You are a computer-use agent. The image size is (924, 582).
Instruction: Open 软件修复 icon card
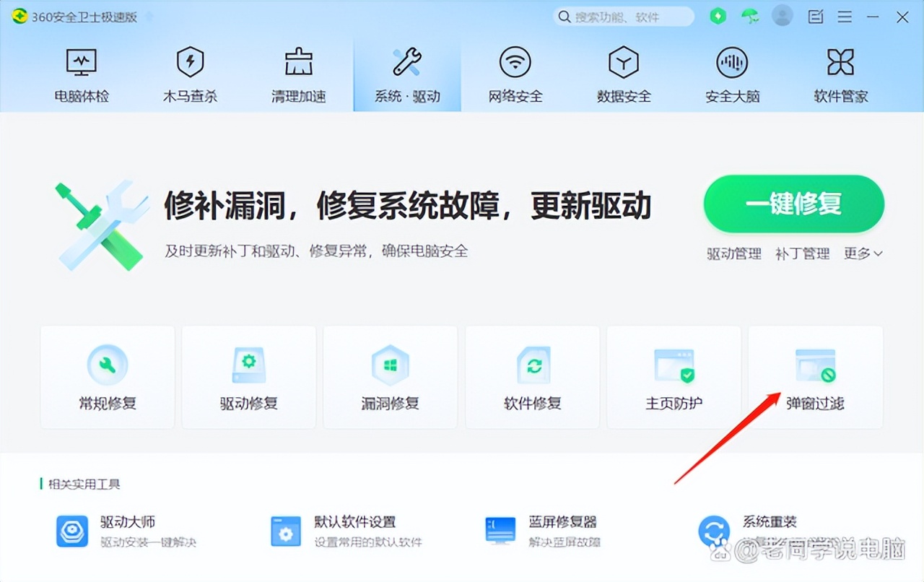coord(533,377)
